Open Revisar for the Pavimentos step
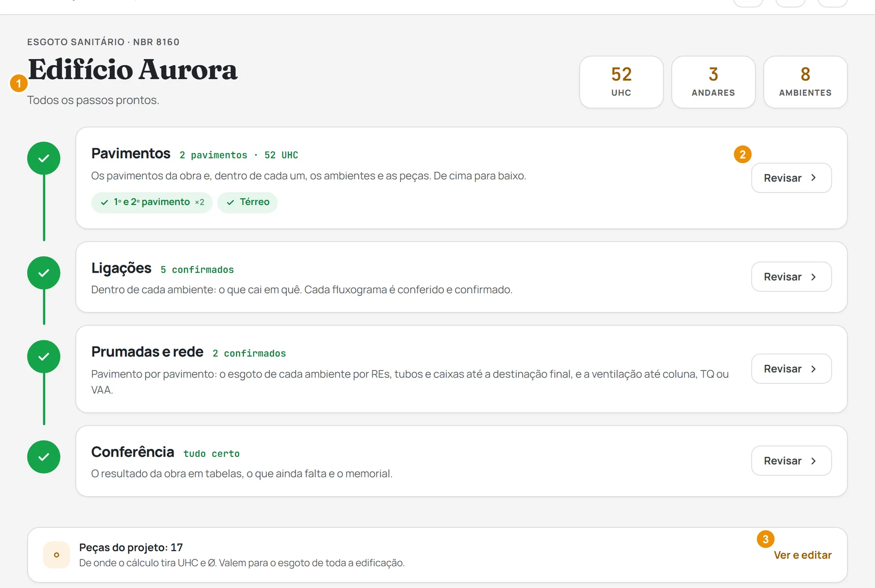 tap(791, 178)
